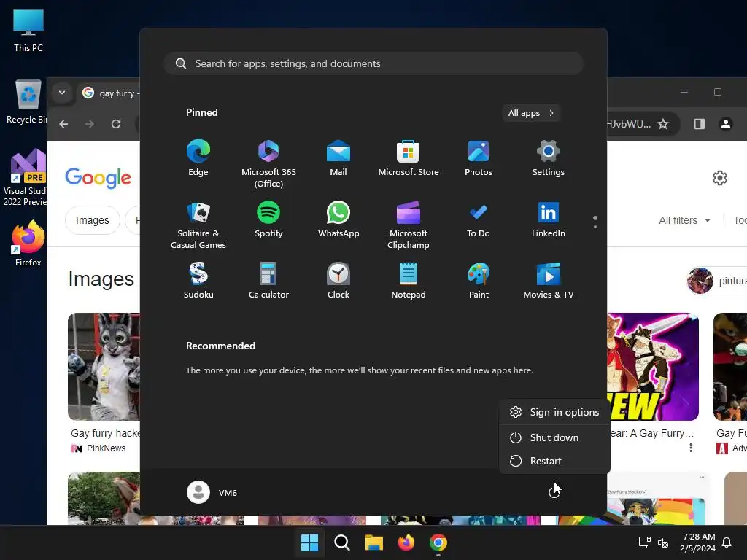
Task: Open This PC desktop icon
Action: 28,30
